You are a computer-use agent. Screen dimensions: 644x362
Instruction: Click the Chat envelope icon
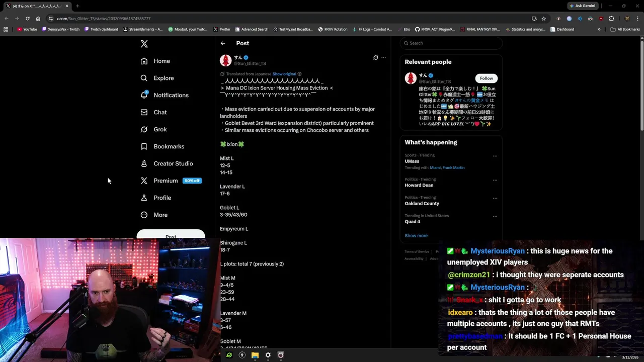pyautogui.click(x=144, y=112)
